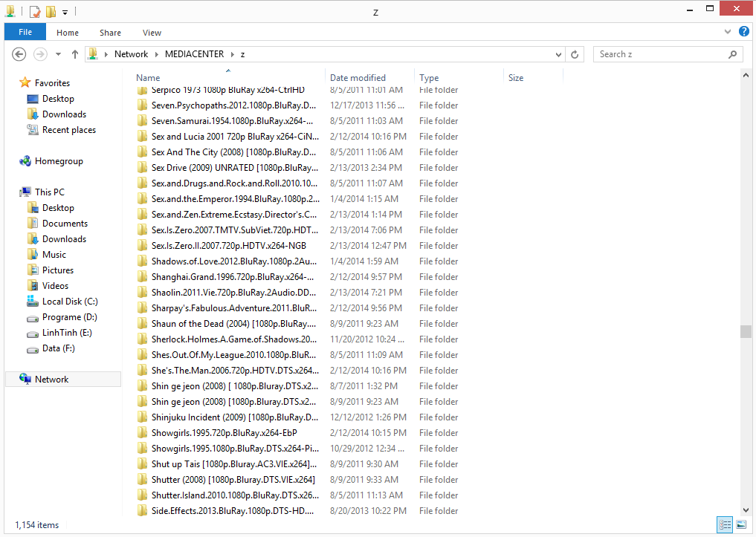The width and height of the screenshot is (756, 537).
Task: Select Sharpay's.Fabulous.Adventure.2011 folder name
Action: click(x=234, y=308)
